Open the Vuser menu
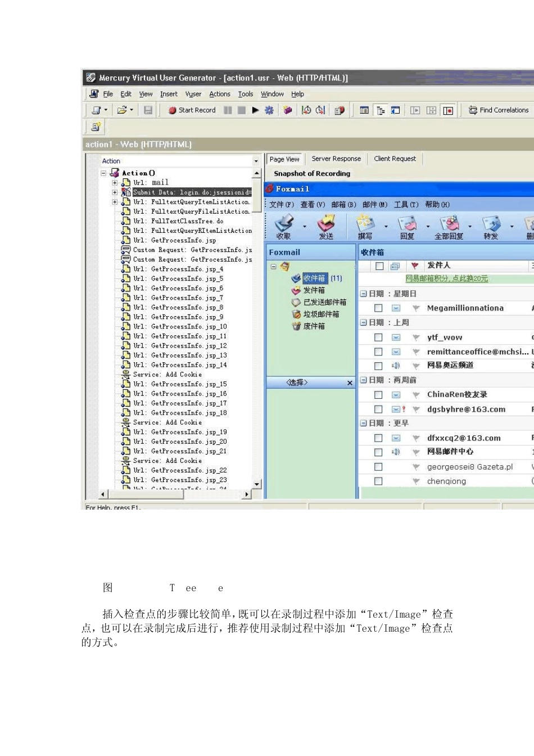Screen dimensions: 534x756 coord(193,94)
